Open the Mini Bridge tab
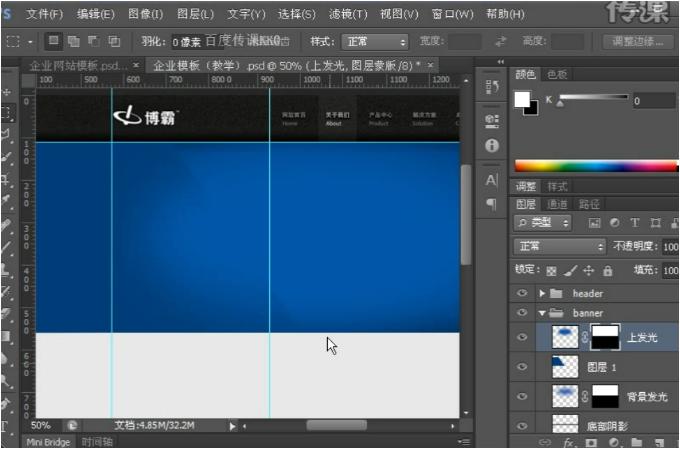This screenshot has width=680, height=449. tap(48, 442)
